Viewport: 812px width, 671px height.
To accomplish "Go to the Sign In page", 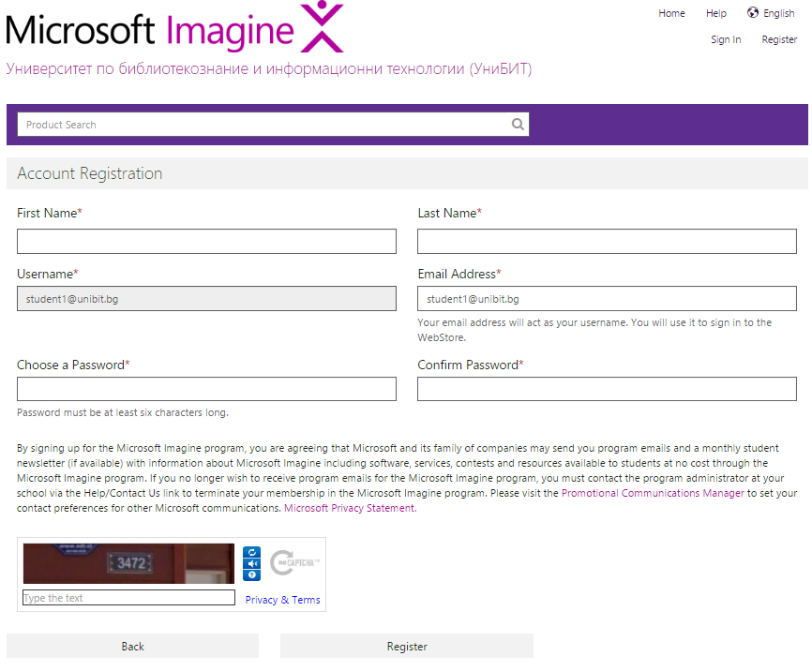I will 726,39.
